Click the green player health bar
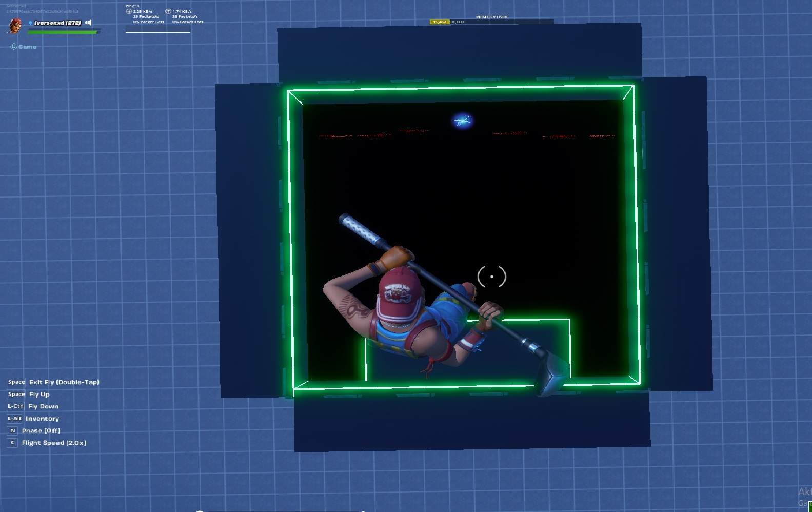This screenshot has width=812, height=512. [63, 32]
